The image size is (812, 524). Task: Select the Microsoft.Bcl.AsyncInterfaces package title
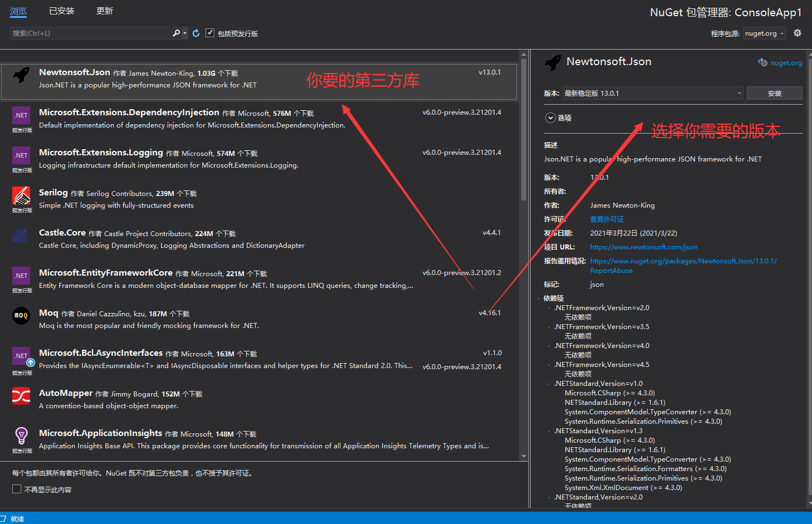[x=101, y=353]
